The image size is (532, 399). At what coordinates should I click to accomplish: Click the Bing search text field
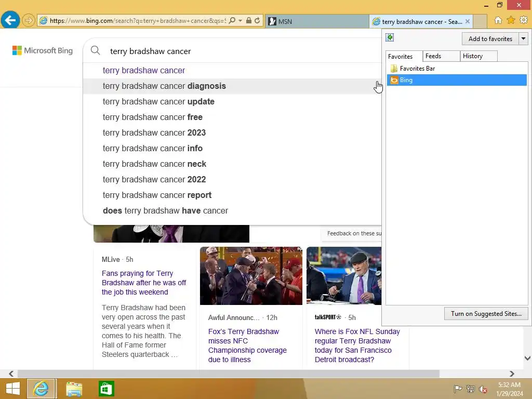pos(244,51)
